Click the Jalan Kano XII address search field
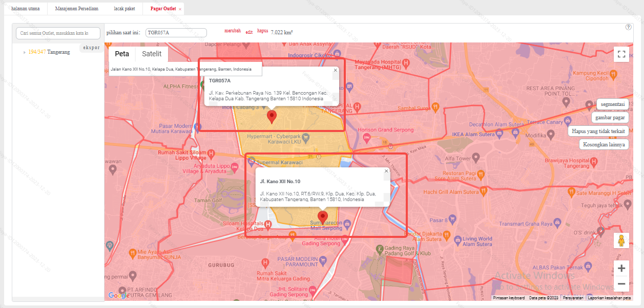This screenshot has width=644, height=308. 185,69
